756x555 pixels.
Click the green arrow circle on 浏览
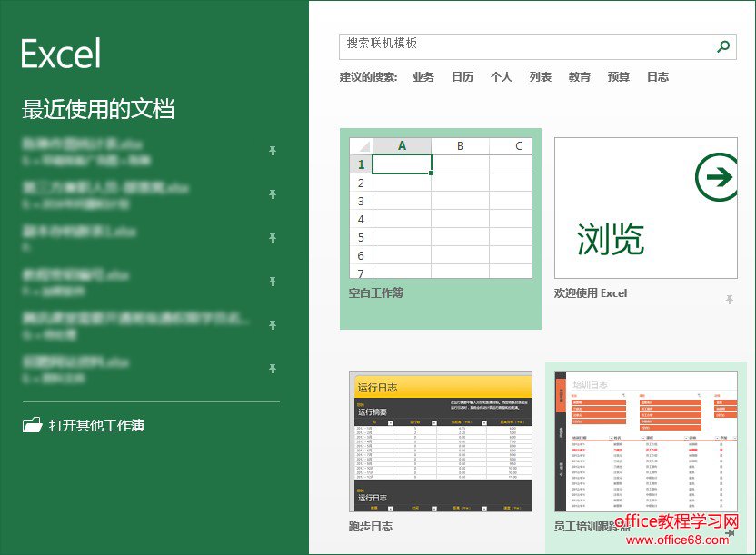(x=716, y=177)
